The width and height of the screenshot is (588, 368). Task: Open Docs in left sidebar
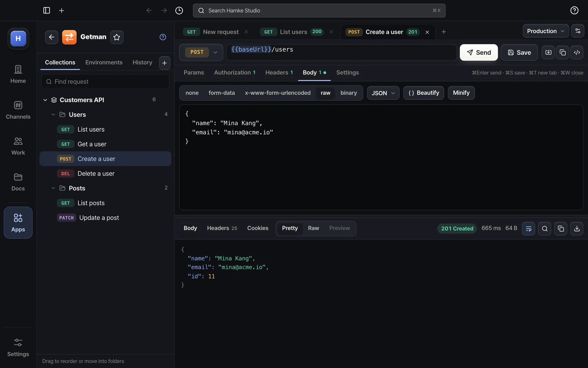point(18,182)
